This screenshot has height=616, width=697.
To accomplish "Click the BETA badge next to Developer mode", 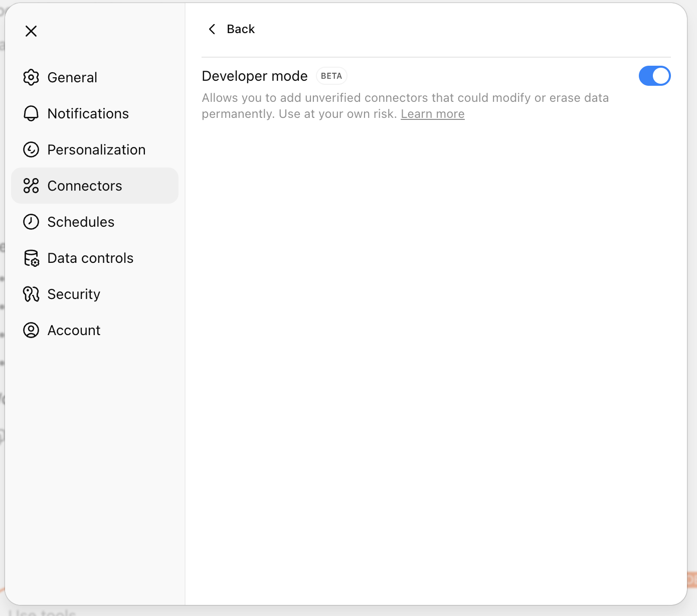I will point(331,76).
